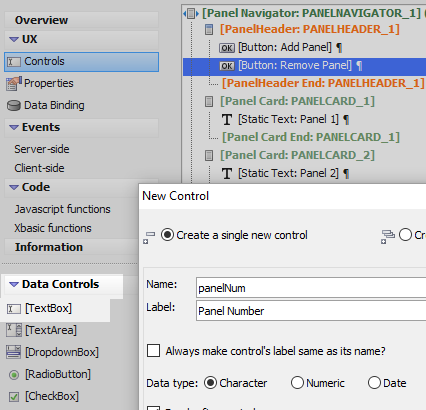Click the Name input field containing panelNum

pyautogui.click(x=311, y=288)
